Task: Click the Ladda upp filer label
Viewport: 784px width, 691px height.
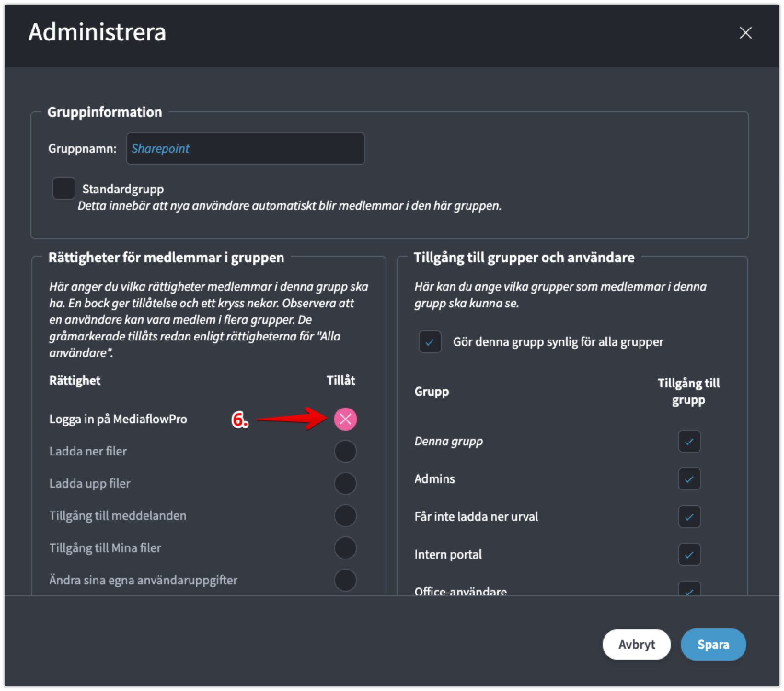Action: pos(90,484)
